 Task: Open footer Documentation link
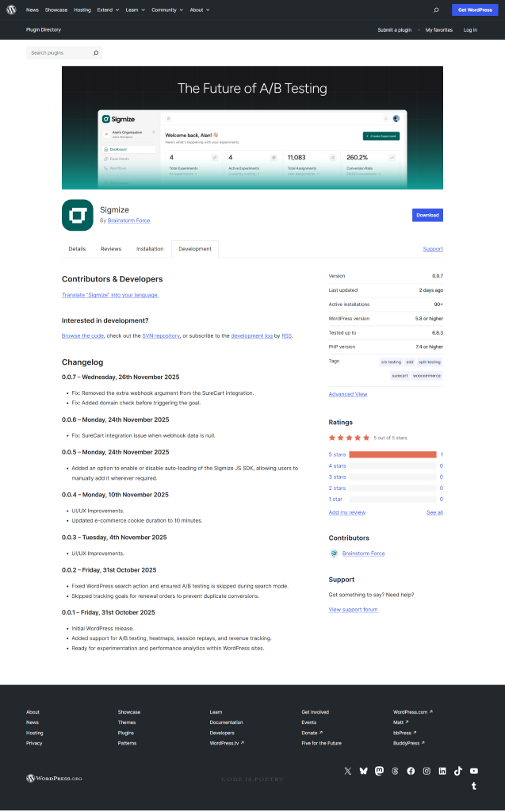pos(226,722)
